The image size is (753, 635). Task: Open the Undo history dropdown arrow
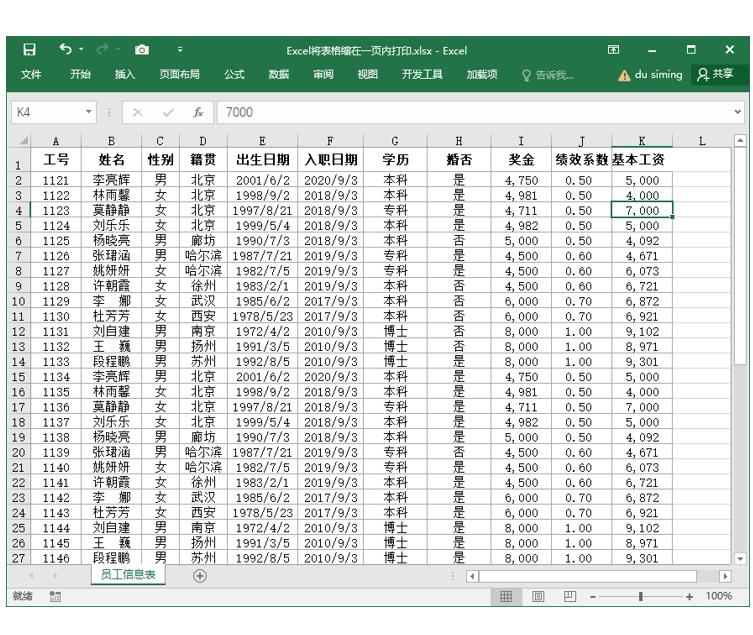click(81, 49)
